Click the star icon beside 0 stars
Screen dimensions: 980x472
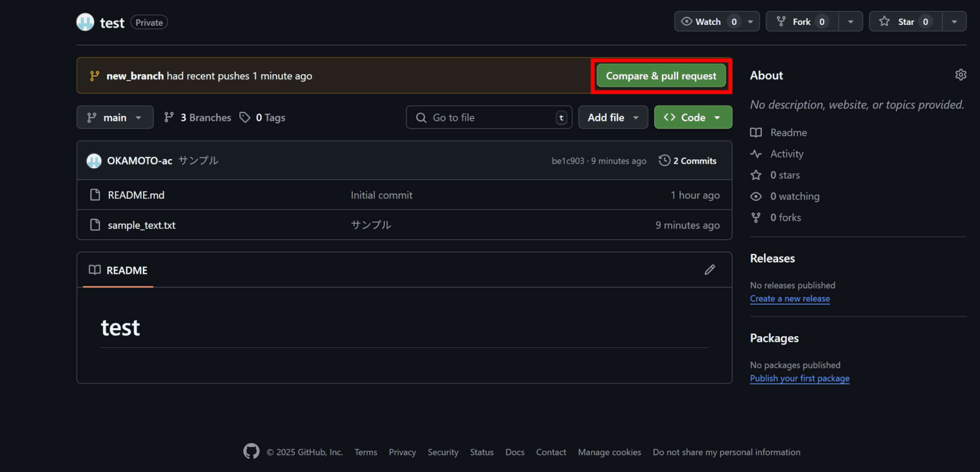pos(756,175)
